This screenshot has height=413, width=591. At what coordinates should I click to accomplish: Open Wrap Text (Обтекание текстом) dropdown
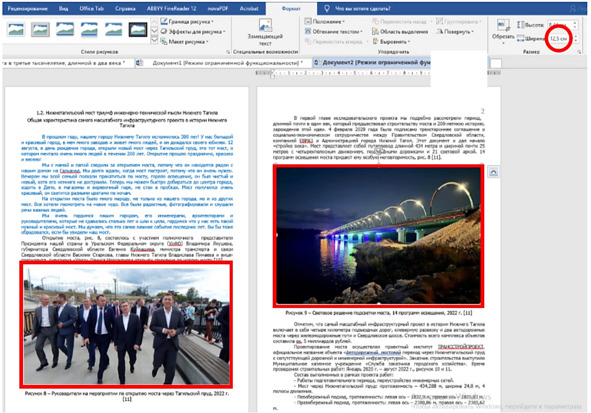334,32
